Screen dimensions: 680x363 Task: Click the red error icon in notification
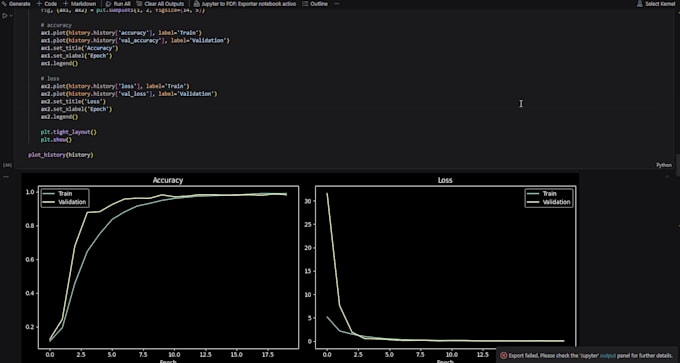(x=503, y=355)
